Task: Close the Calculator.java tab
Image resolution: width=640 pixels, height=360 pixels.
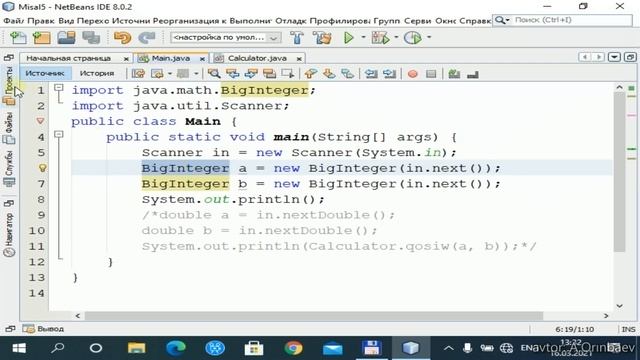Action: tap(299, 59)
